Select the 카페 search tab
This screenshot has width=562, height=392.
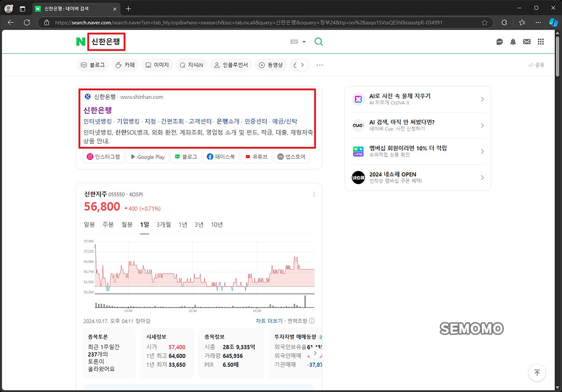(125, 65)
